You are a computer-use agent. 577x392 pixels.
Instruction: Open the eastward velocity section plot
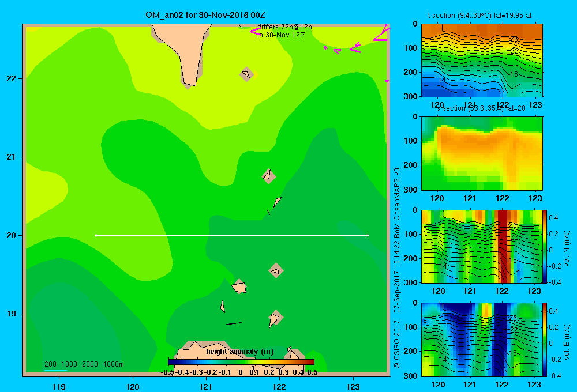(x=482, y=340)
